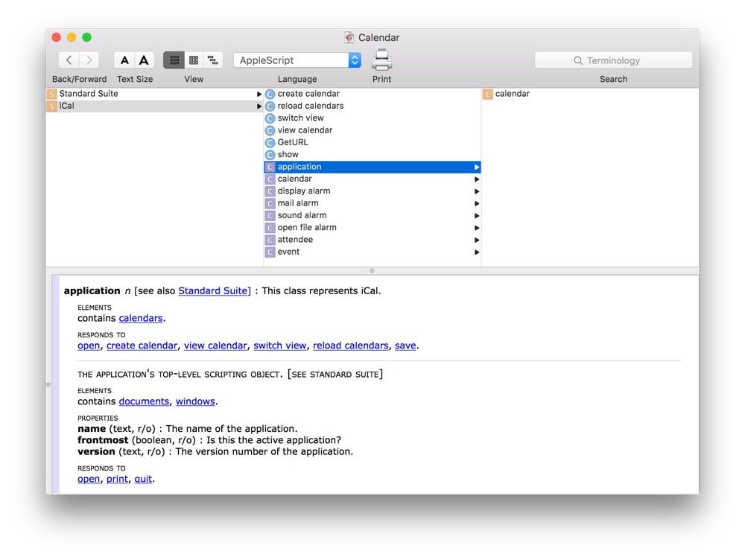Screen dimensions: 745x560
Task: Follow the save command link
Action: pyautogui.click(x=405, y=346)
